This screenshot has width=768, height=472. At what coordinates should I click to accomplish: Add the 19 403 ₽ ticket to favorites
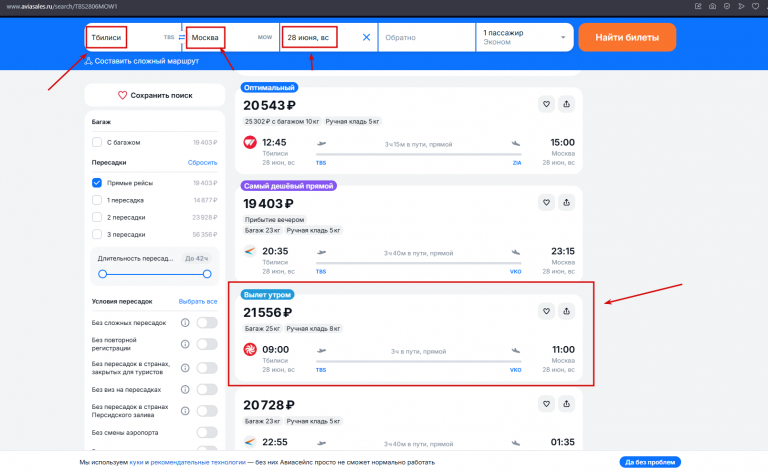tap(546, 203)
